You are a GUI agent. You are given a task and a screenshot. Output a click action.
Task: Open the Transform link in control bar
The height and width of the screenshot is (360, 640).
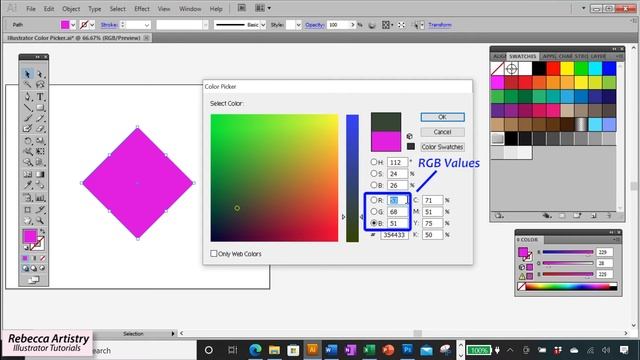[440, 25]
